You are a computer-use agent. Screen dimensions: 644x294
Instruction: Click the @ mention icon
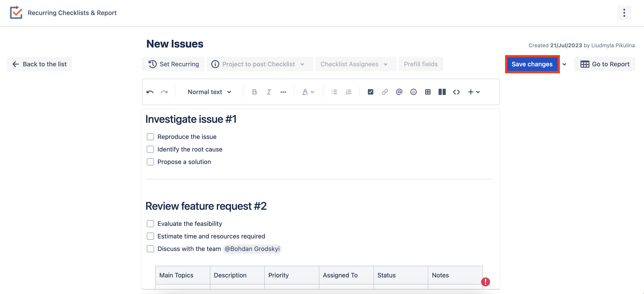399,92
